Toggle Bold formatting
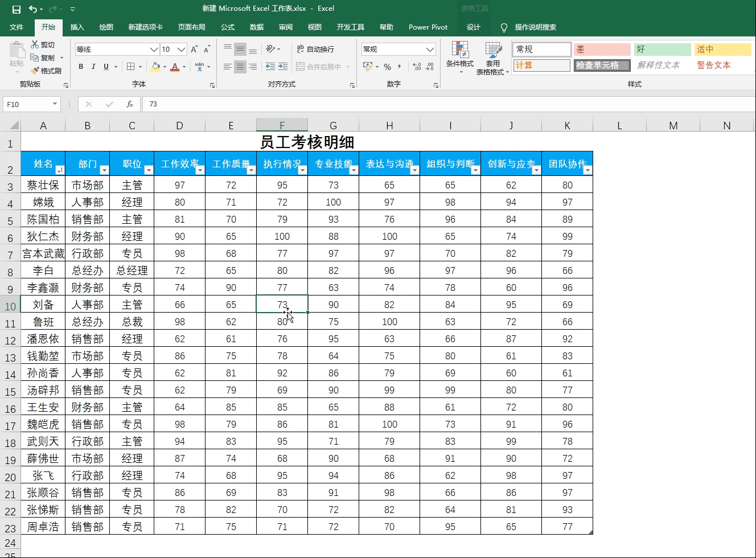The image size is (756, 558). 81,67
